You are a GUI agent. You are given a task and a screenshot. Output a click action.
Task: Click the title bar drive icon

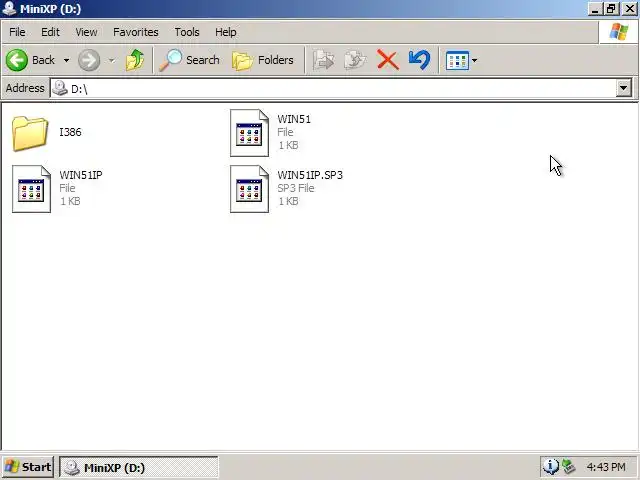pyautogui.click(x=9, y=9)
